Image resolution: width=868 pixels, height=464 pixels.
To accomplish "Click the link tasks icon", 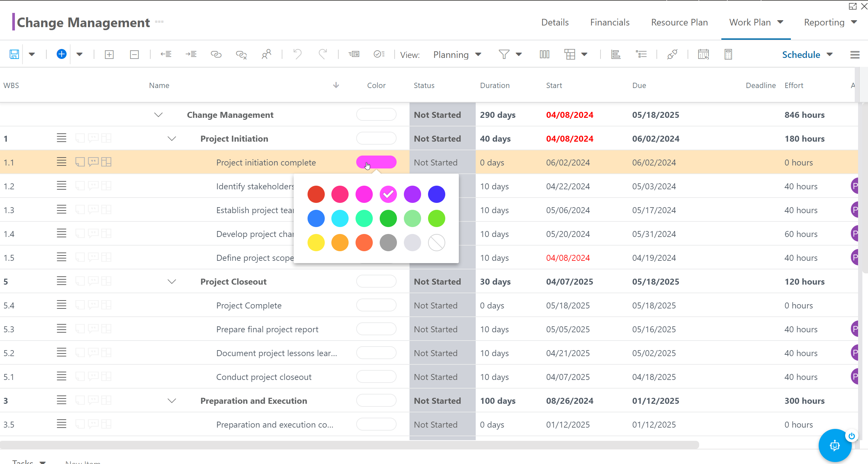I will tap(216, 54).
